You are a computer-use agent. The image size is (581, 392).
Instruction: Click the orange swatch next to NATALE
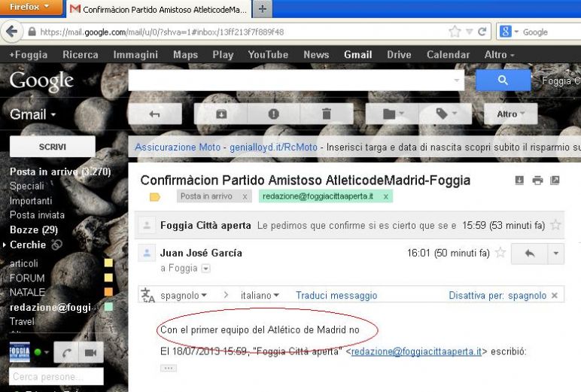tap(108, 292)
